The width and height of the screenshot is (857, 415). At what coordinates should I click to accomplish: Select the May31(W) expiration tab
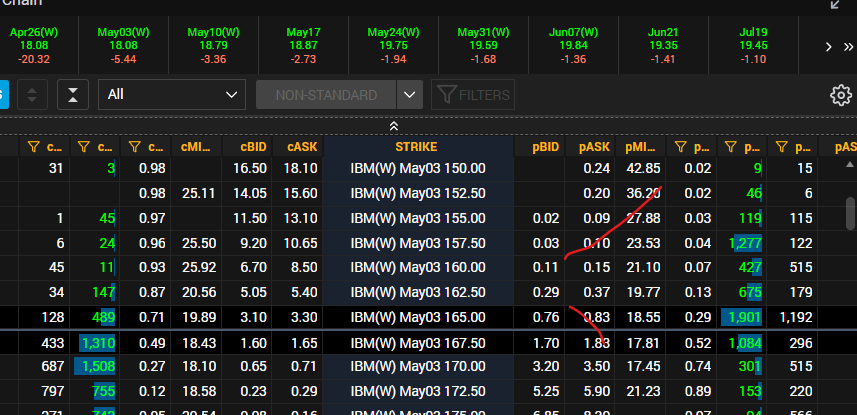point(483,45)
